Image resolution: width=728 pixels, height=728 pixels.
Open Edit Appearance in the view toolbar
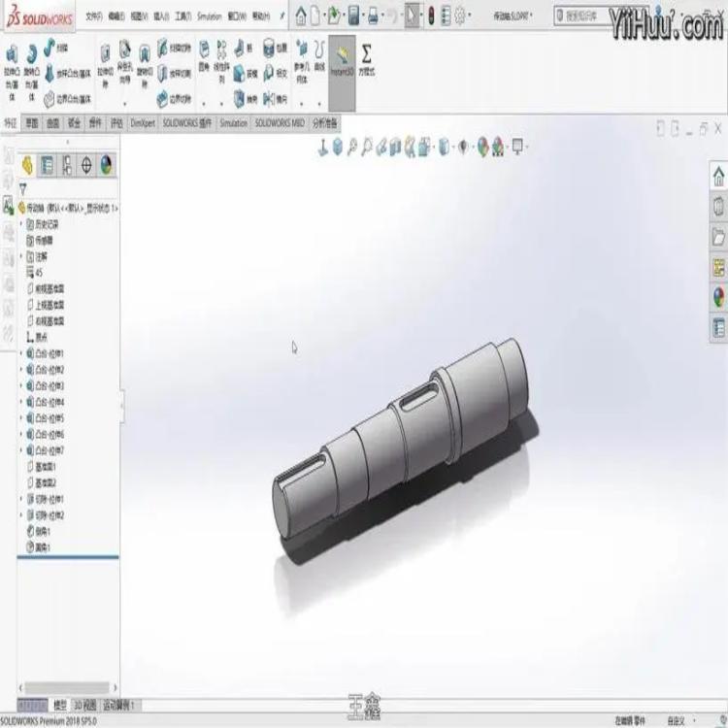tap(482, 148)
